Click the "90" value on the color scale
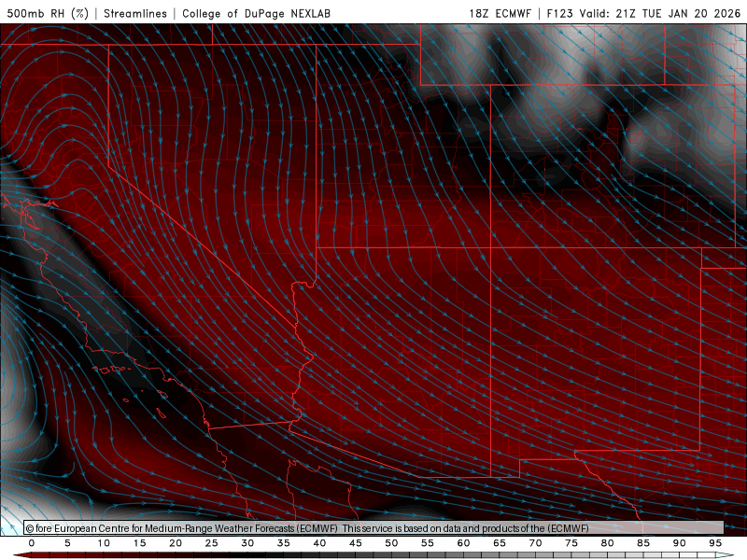747x560 pixels. [x=680, y=543]
